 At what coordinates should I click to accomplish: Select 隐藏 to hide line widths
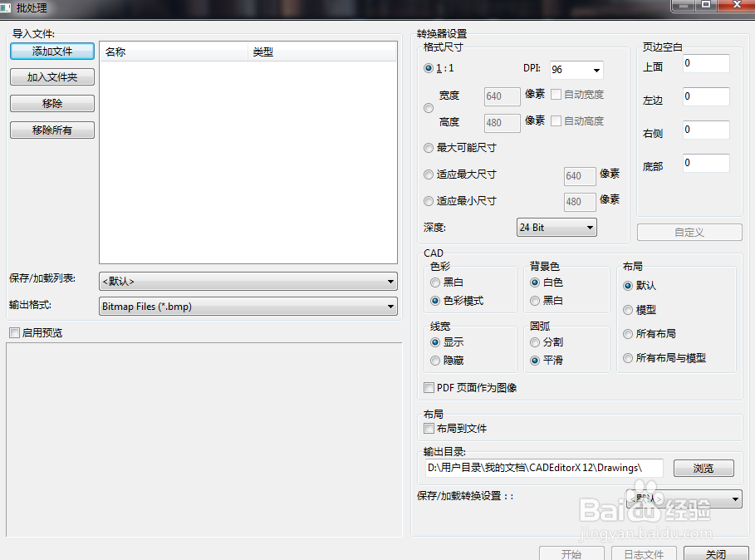(435, 360)
